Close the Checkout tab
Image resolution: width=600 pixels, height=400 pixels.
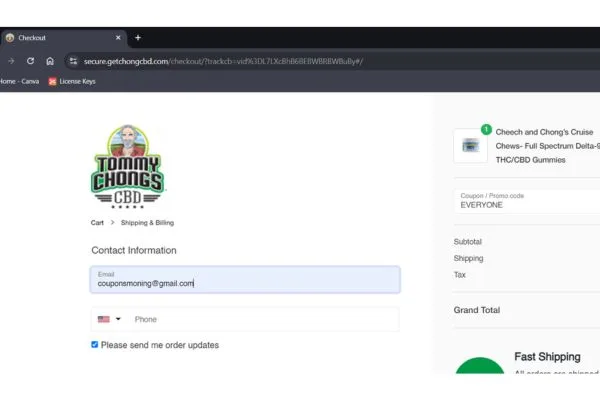click(x=118, y=38)
